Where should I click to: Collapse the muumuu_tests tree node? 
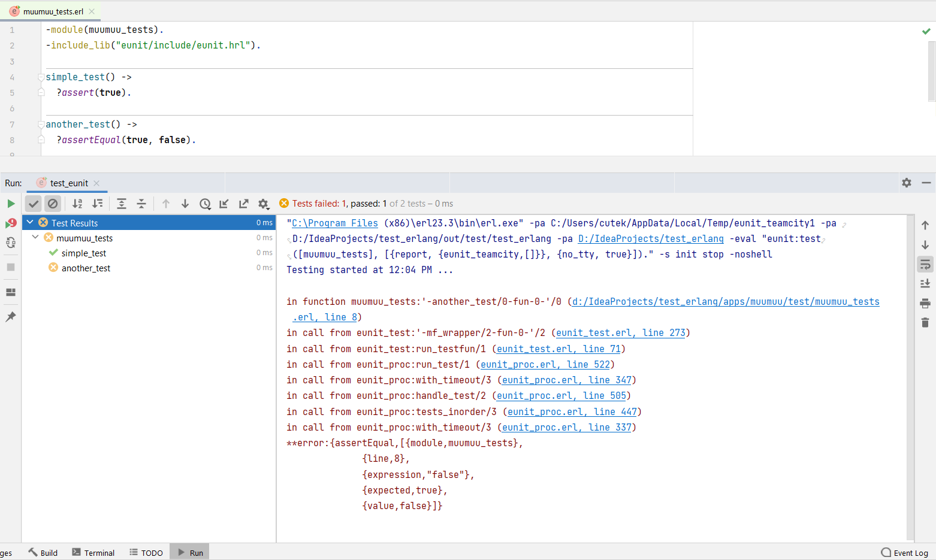point(35,238)
